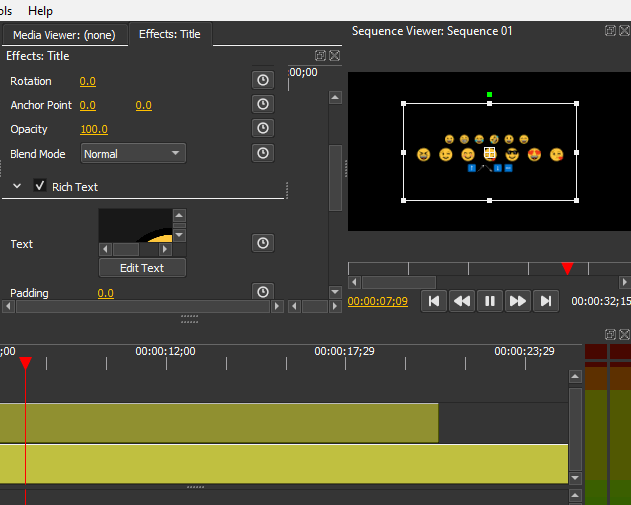Click the sunglasses emoji in viewer
Screen dimensions: 631x505
point(512,155)
